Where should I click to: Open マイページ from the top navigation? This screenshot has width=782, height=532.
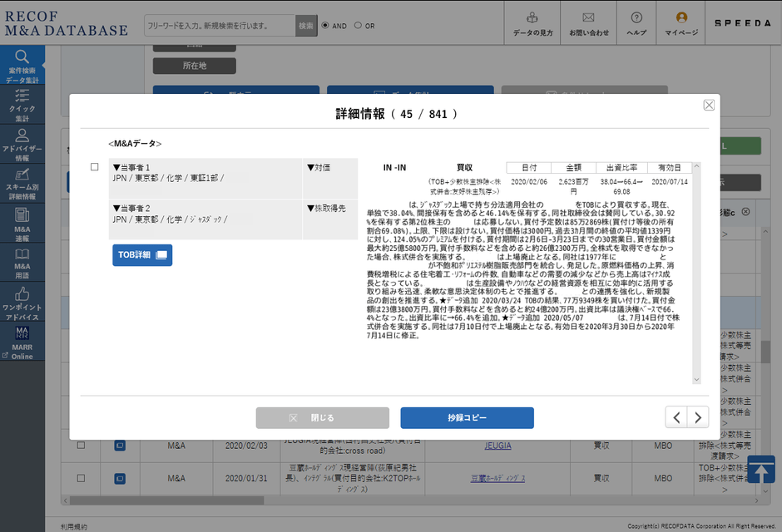pos(681,22)
